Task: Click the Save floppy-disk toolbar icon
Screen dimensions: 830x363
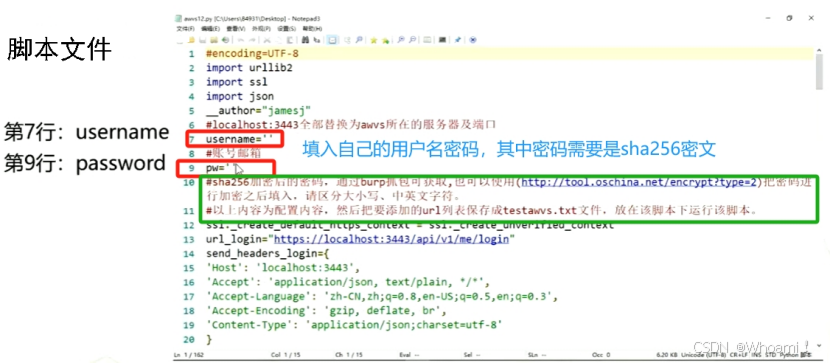Action: pyautogui.click(x=202, y=40)
